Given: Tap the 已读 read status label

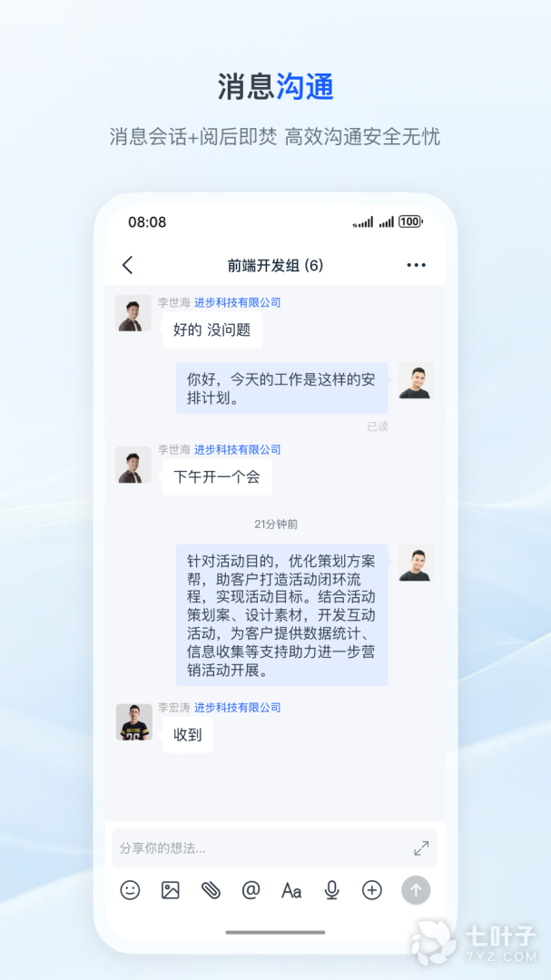Looking at the screenshot, I should coord(378,426).
